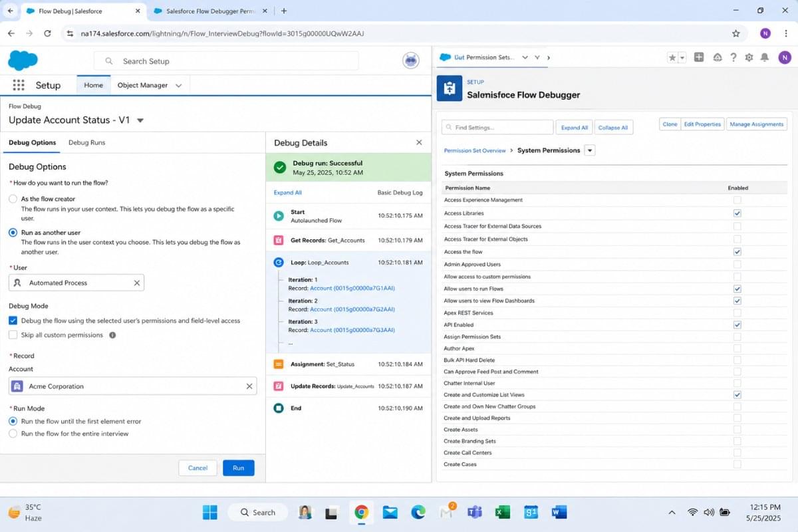Screen dimensions: 798x532
Task: Click the Start element play icon
Action: pos(279,216)
